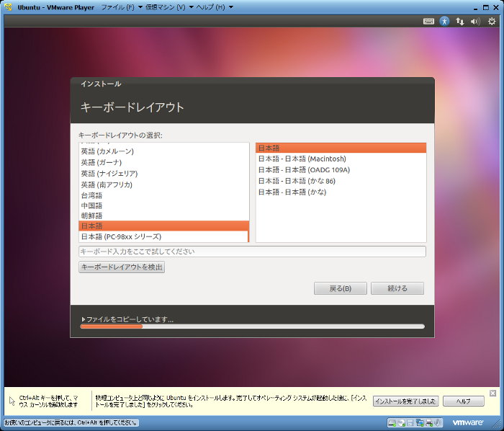Expand the arrow next to 仮想マシン (V)

tap(191, 7)
